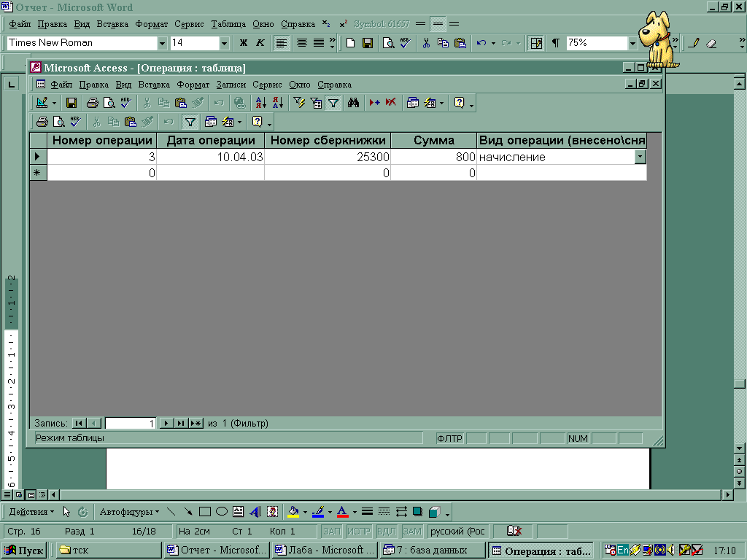Viewport: 747px width, 560px height.
Task: Open Access Файл menu
Action: click(61, 85)
